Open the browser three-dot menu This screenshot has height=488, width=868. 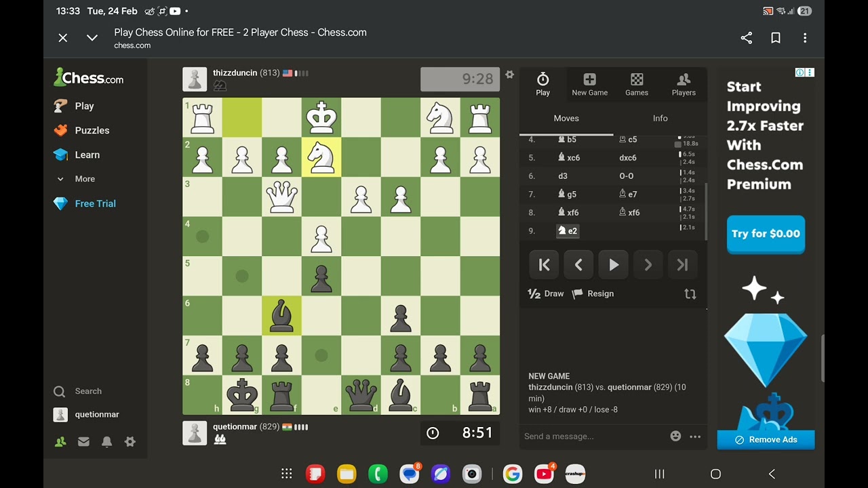tap(805, 38)
